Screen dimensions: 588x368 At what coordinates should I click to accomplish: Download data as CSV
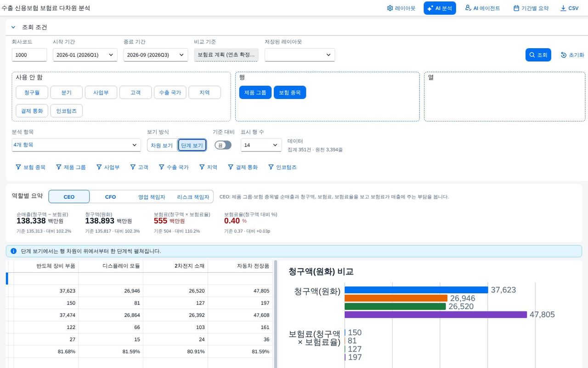click(x=569, y=8)
